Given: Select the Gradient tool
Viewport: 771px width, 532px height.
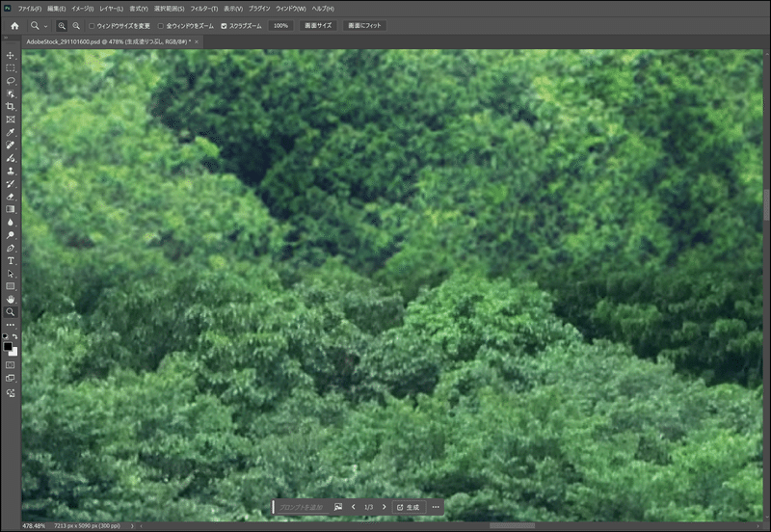Looking at the screenshot, I should (x=11, y=209).
